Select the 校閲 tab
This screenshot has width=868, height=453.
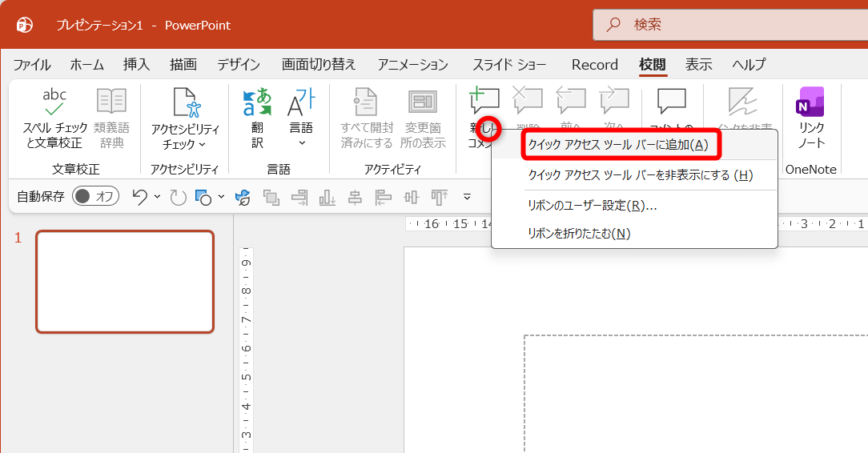coord(653,65)
